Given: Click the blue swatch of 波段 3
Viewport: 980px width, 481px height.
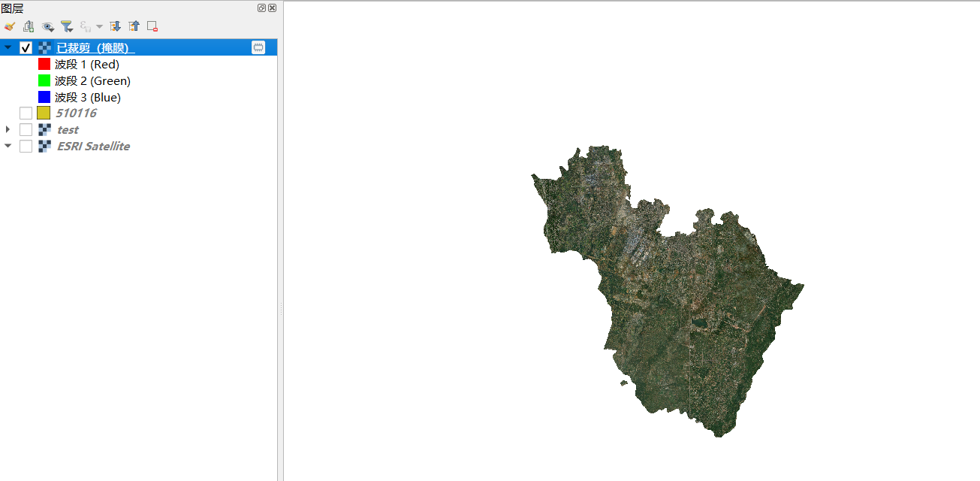Looking at the screenshot, I should (x=44, y=97).
